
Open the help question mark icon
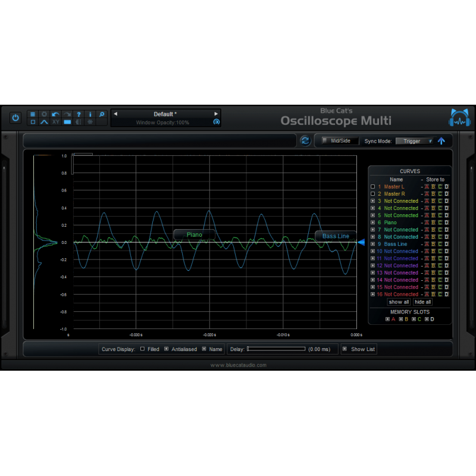79,114
